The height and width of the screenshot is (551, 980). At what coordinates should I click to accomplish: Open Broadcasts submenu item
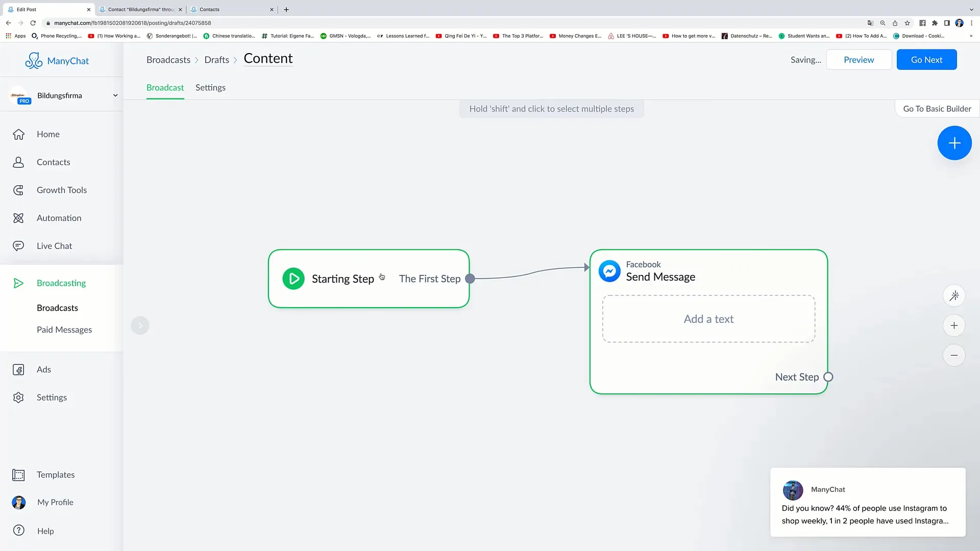(57, 308)
